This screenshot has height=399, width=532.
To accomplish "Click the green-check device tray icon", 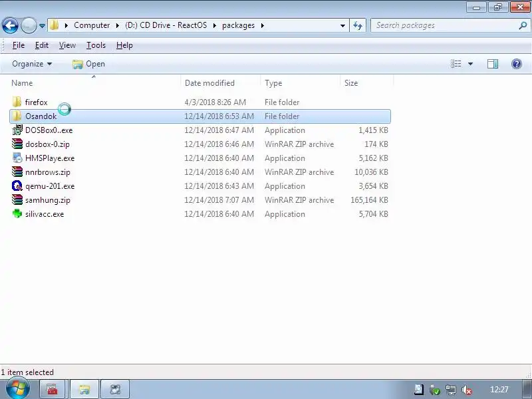I will [x=435, y=390].
